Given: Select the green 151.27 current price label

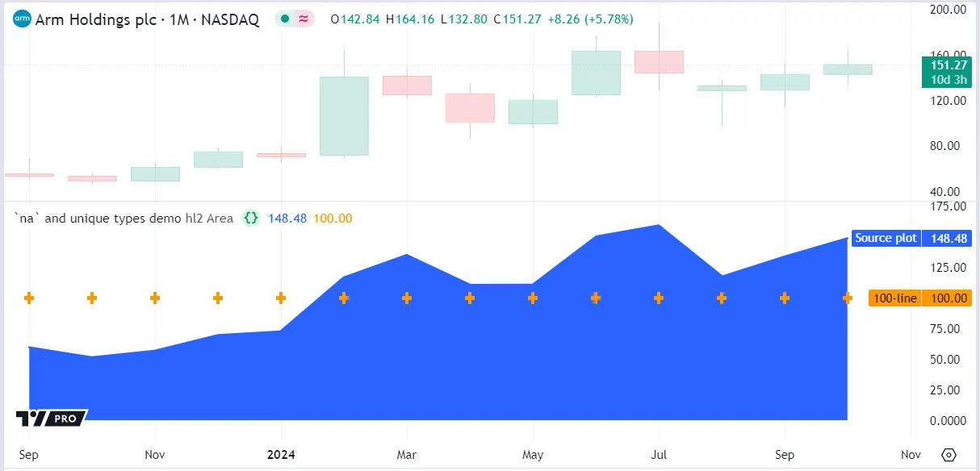Looking at the screenshot, I should [x=946, y=65].
